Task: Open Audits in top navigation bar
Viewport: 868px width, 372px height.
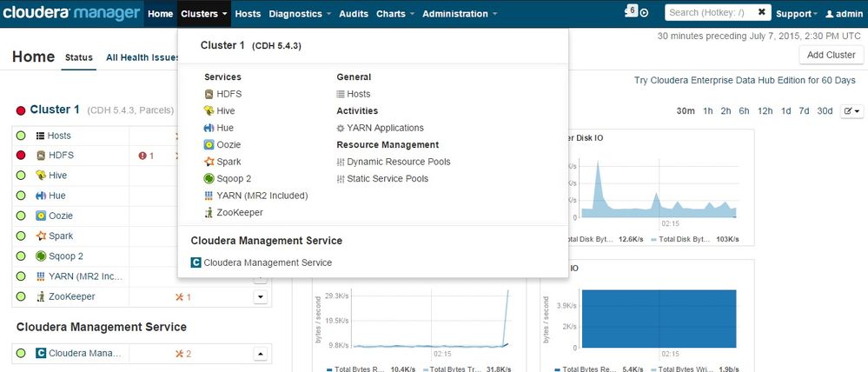Action: click(353, 14)
